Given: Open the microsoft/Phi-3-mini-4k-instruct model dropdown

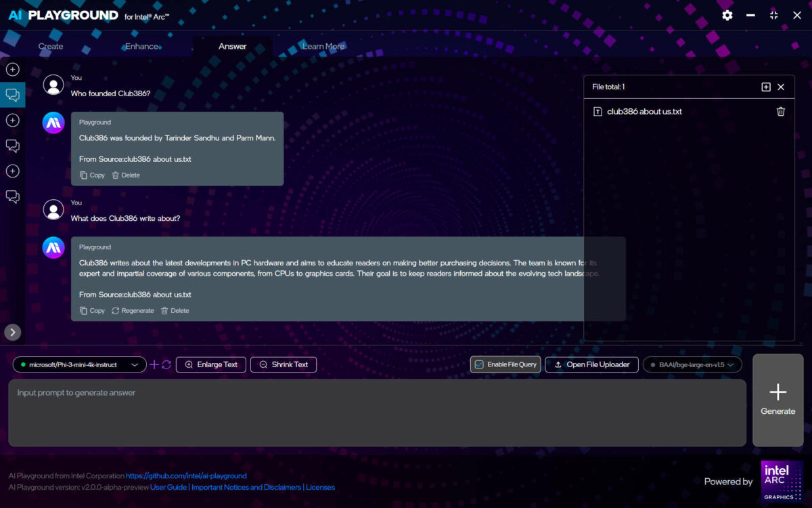Looking at the screenshot, I should pyautogui.click(x=79, y=364).
